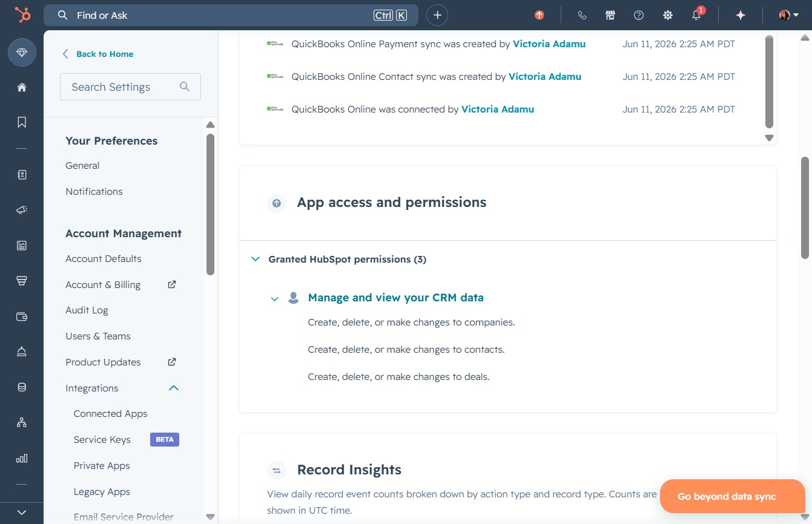Open the content image icon in sidebar
Image resolution: width=812 pixels, height=524 pixels.
coord(22,245)
